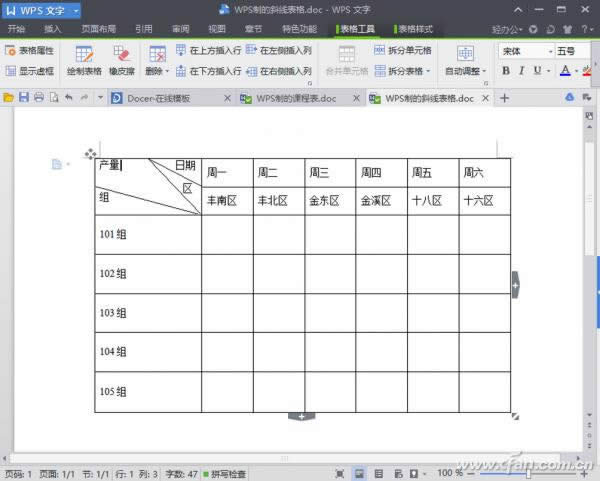Viewport: 600px width, 481px height.
Task: Open 表格属性 table properties
Action: pyautogui.click(x=30, y=50)
